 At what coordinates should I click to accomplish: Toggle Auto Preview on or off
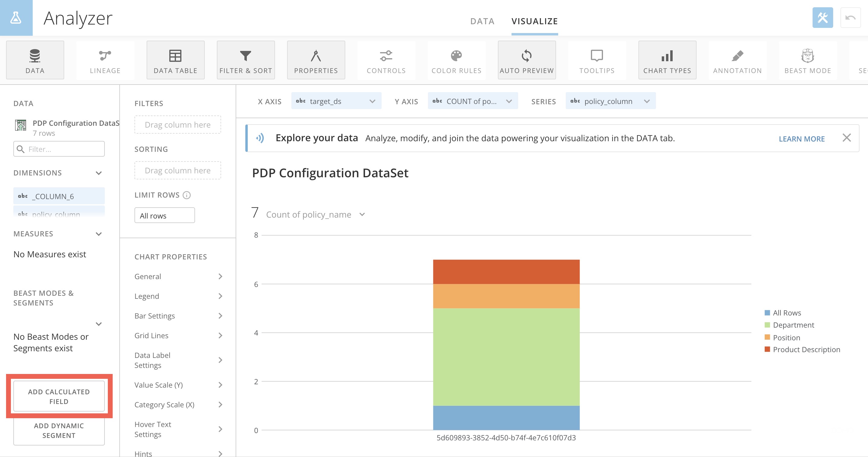click(x=526, y=60)
